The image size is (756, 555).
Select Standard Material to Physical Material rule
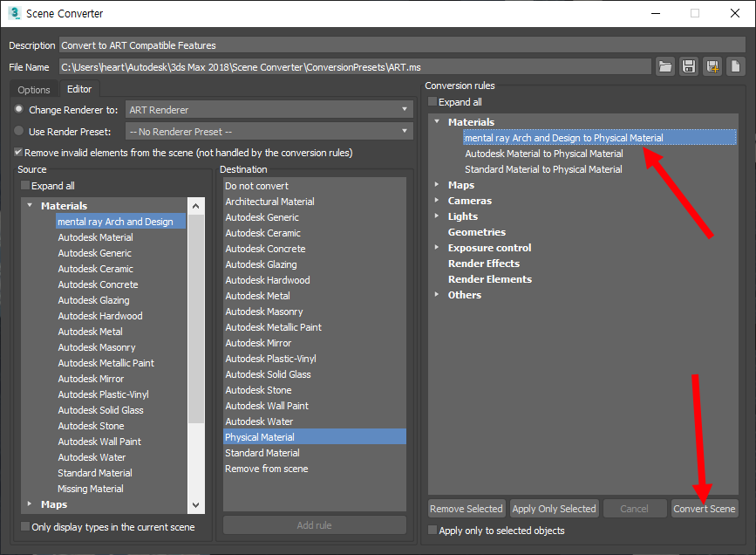[x=543, y=169]
